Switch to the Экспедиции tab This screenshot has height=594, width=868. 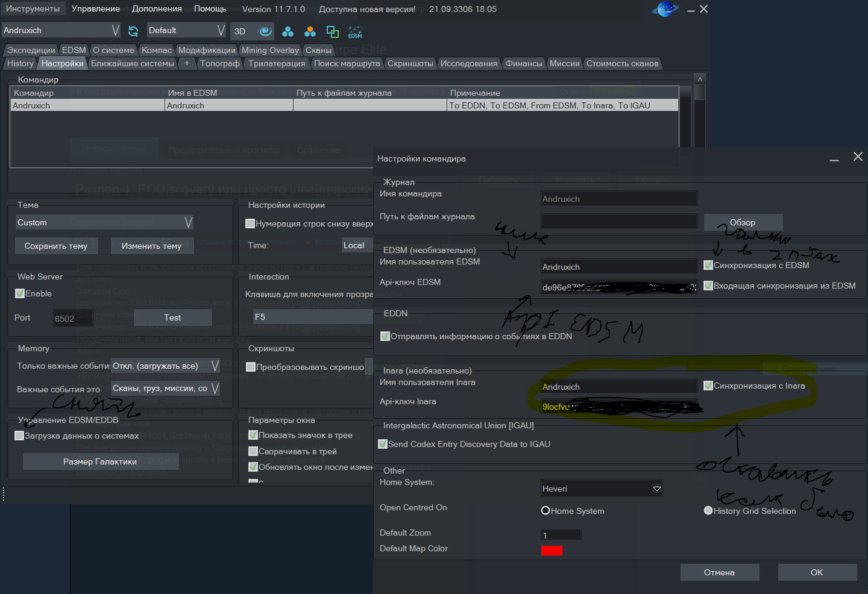[x=31, y=50]
